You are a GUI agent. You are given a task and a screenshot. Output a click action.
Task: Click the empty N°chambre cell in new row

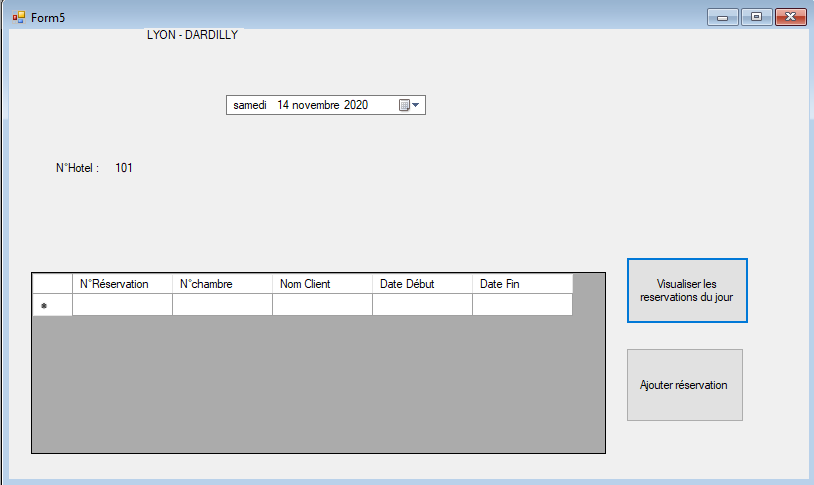coord(222,305)
